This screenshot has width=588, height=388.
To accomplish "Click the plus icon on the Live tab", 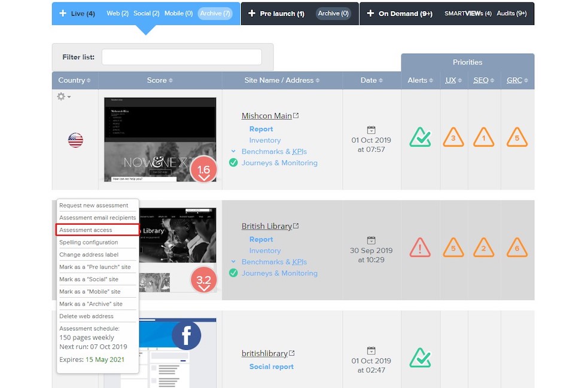I will click(x=63, y=14).
